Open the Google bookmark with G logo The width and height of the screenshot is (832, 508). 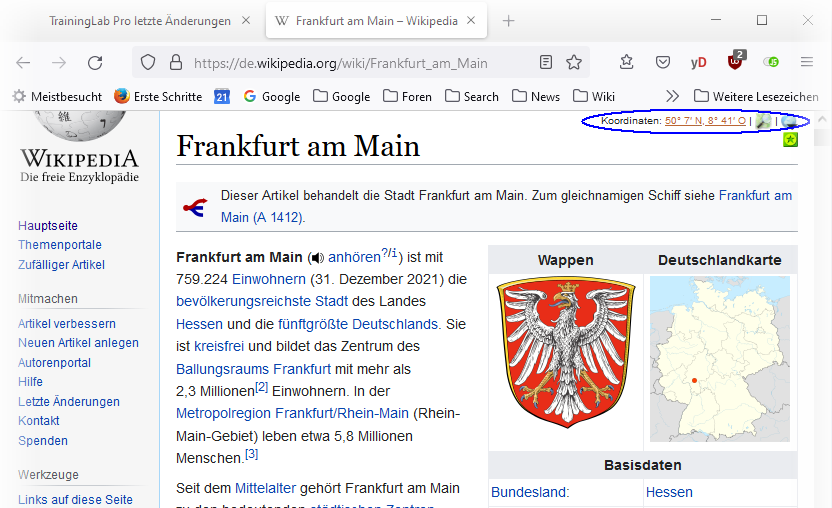tap(272, 97)
